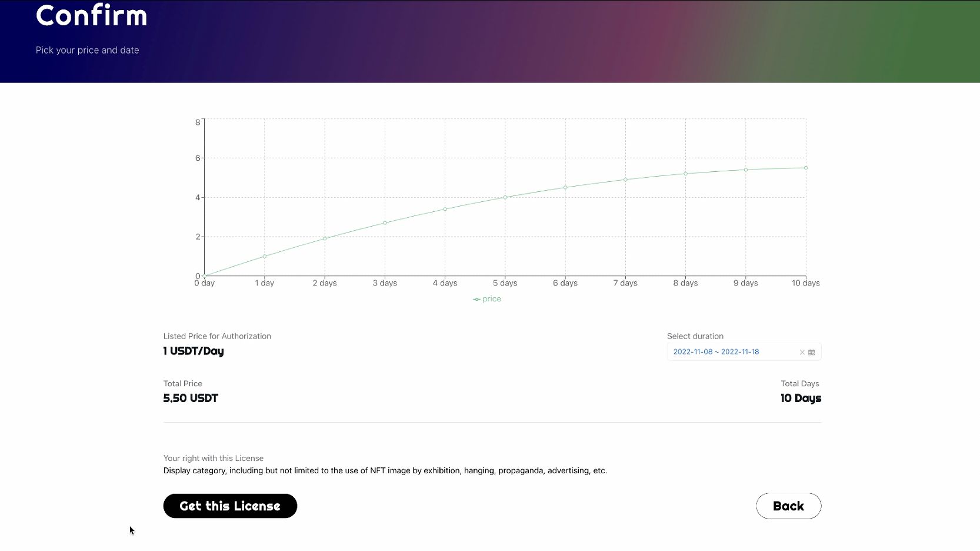Open the Select duration date range field
This screenshot has height=551, width=980.
[744, 352]
